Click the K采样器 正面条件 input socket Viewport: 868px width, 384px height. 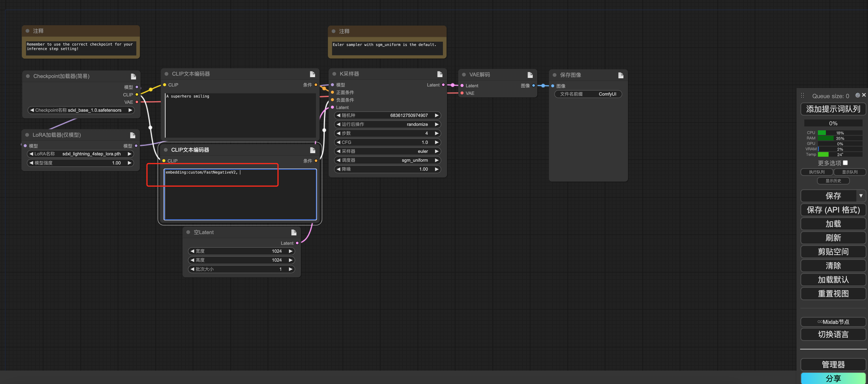point(333,93)
